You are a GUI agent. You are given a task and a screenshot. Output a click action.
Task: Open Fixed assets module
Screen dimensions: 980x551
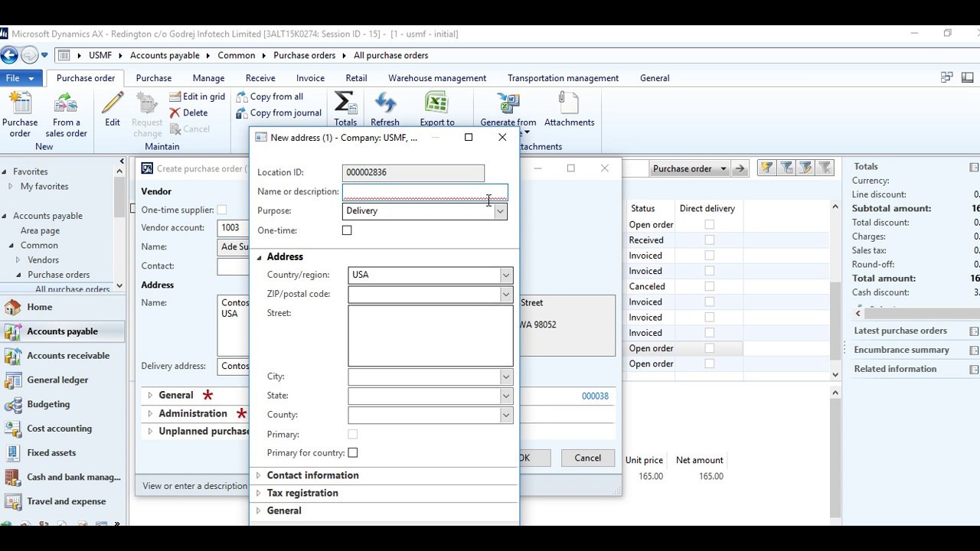click(x=63, y=453)
